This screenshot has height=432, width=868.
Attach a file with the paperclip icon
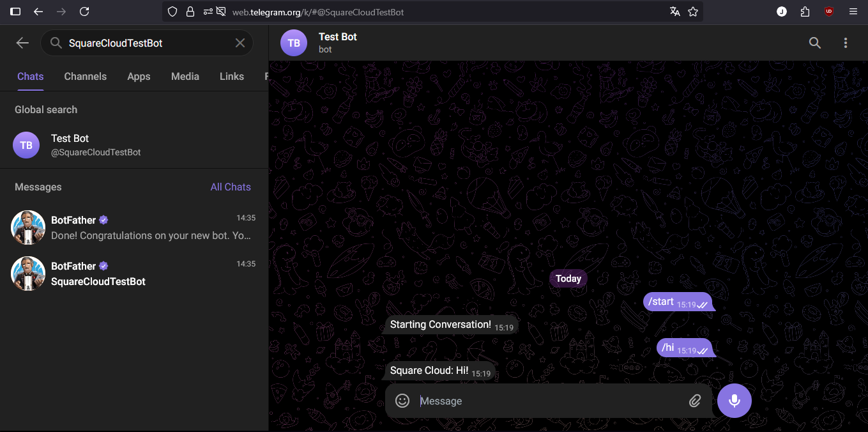(695, 401)
